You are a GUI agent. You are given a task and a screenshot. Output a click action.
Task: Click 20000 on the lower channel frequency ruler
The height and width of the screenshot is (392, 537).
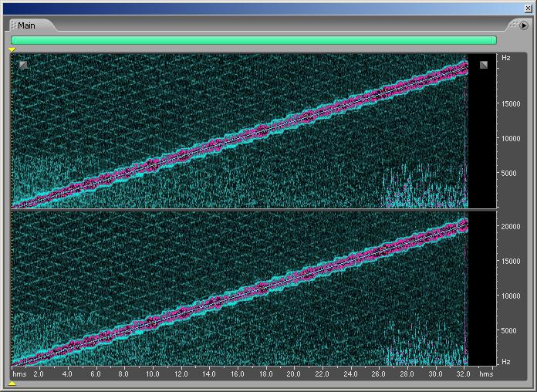(x=511, y=226)
